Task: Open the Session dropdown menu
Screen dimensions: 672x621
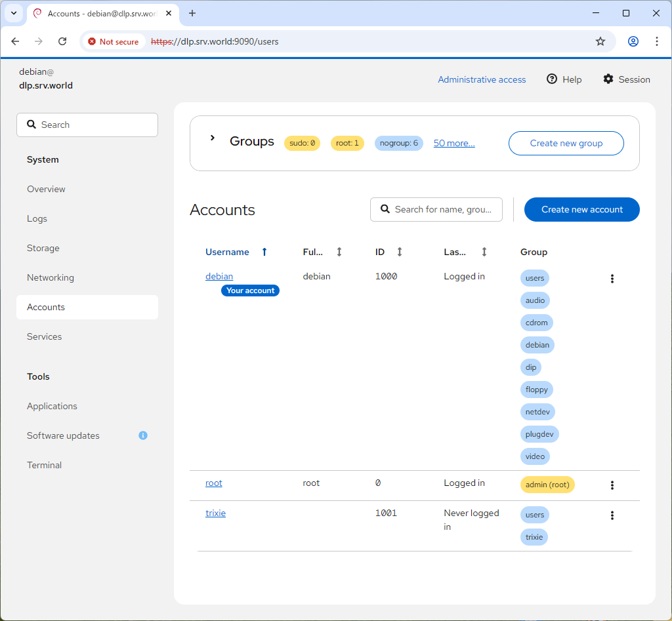Action: pos(626,79)
